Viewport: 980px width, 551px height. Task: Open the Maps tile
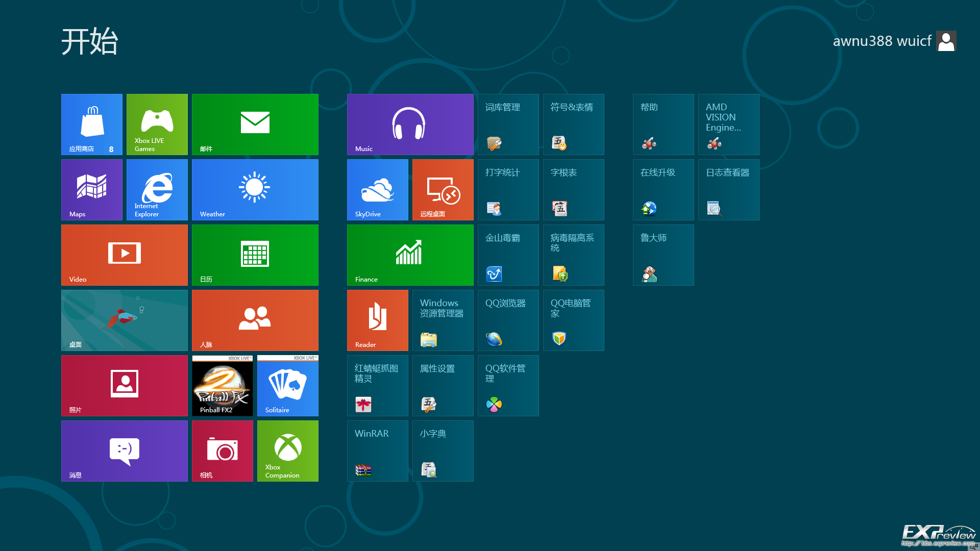tap(92, 190)
